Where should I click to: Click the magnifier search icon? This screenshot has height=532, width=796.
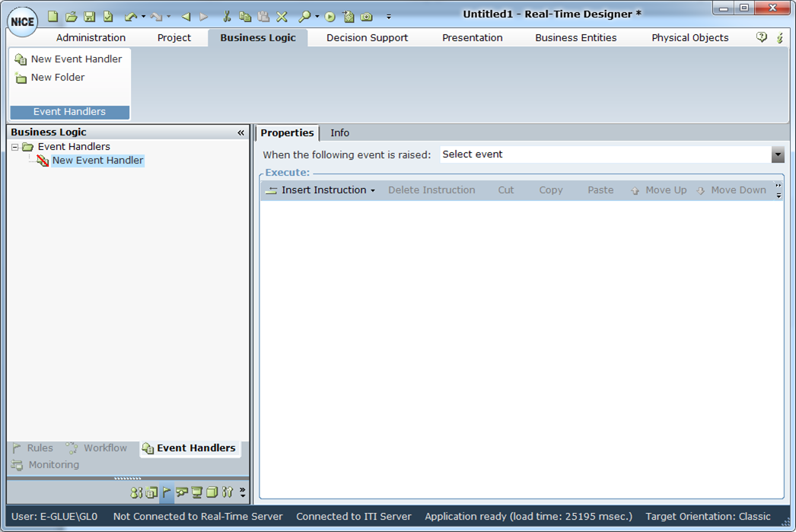pyautogui.click(x=304, y=16)
